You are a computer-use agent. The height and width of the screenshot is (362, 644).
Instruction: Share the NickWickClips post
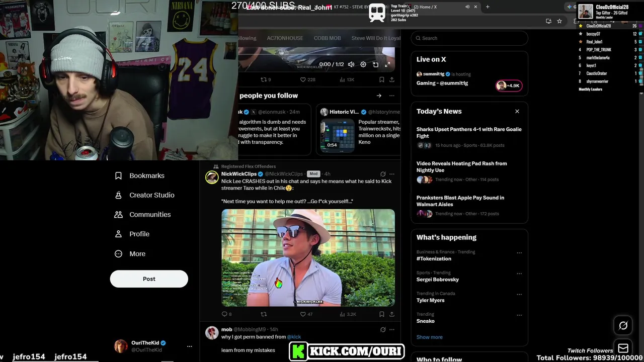click(392, 314)
